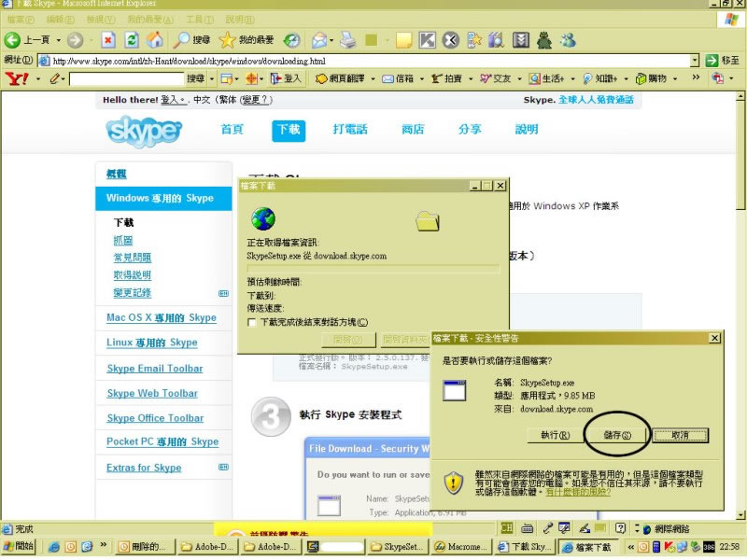Click 執行(R) to run SkypeSetup.exe
Screen dimensions: 747x560
[556, 435]
